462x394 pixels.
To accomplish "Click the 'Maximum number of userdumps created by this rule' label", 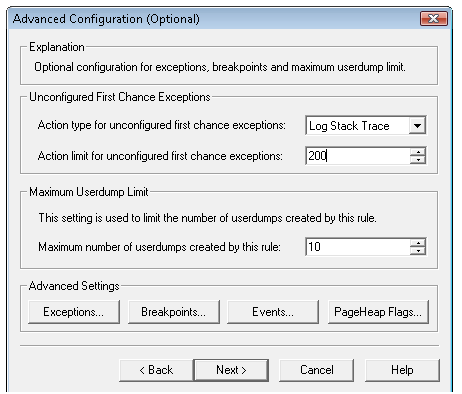I will pyautogui.click(x=159, y=247).
